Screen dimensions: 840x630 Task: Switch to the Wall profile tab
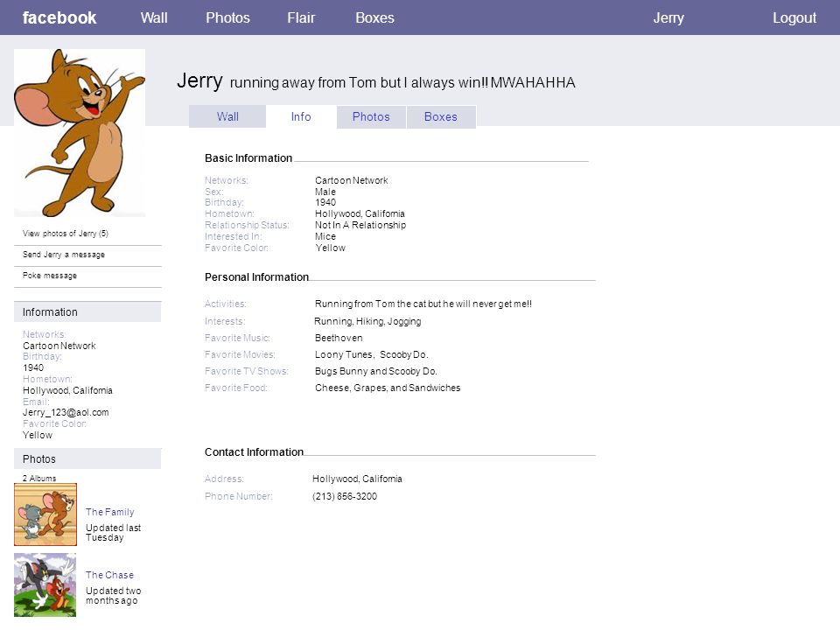tap(227, 116)
